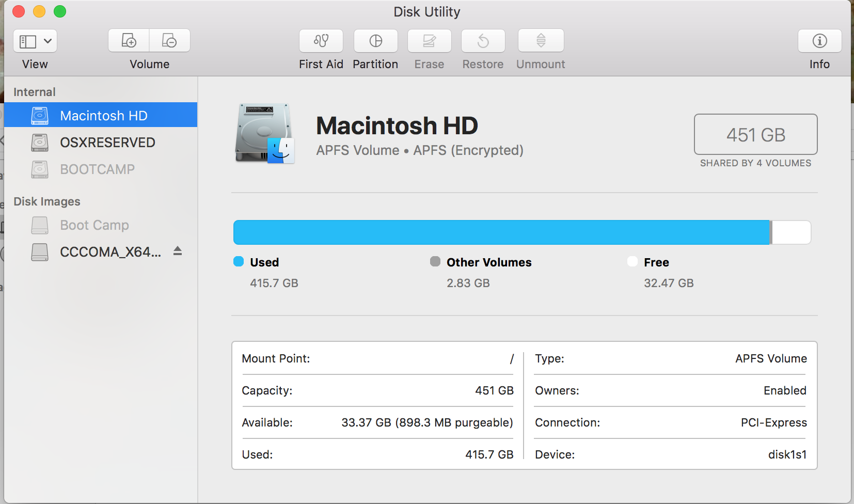Viewport: 854px width, 504px height.
Task: Run First Aid on the disk
Action: (x=321, y=41)
